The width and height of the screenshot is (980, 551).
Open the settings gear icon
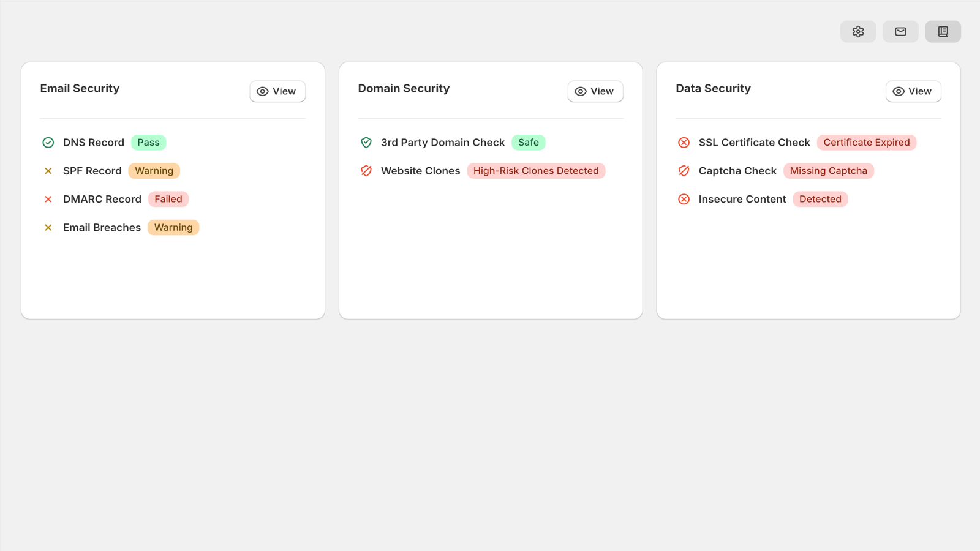858,31
